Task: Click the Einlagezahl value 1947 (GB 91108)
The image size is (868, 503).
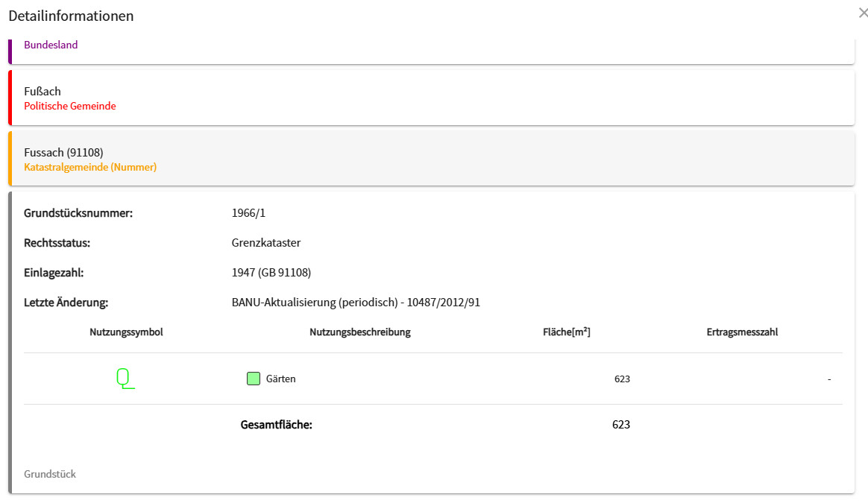Action: click(271, 273)
